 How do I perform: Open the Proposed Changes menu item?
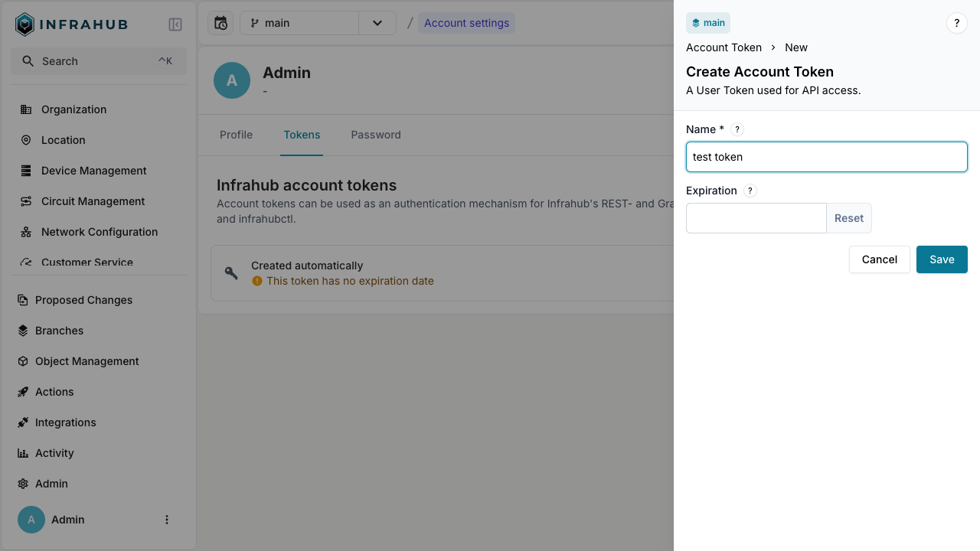83,300
